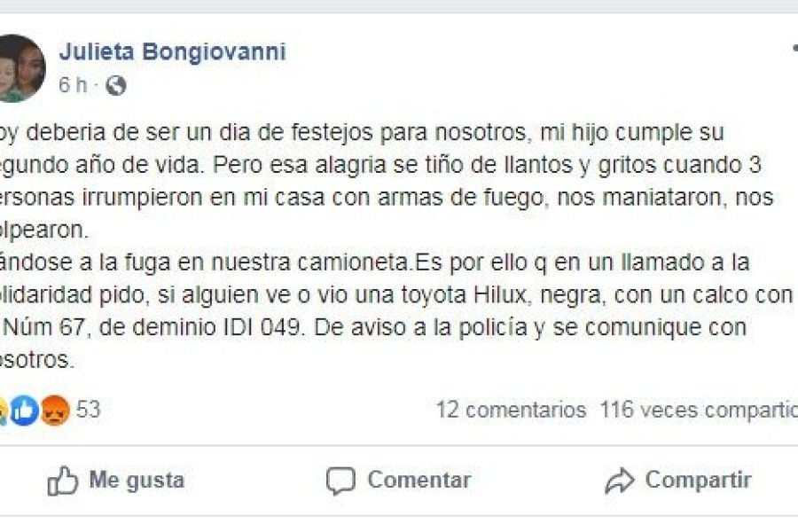Click the post text mentioning toyota Hilux

(397, 294)
